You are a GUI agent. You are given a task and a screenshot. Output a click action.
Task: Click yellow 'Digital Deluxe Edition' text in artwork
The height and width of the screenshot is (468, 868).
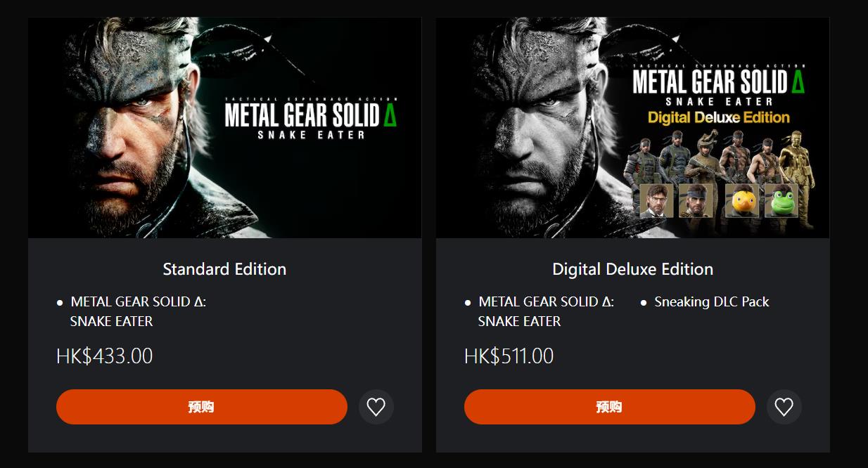pyautogui.click(x=719, y=117)
